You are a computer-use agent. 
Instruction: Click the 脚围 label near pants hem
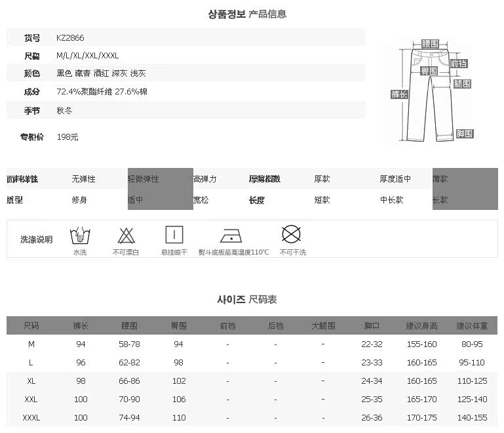click(464, 134)
